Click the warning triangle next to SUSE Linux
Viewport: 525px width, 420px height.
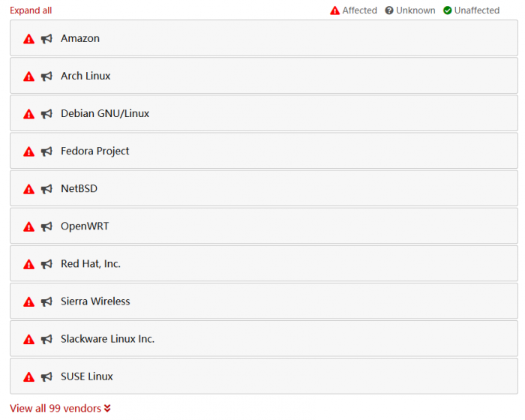(x=28, y=376)
